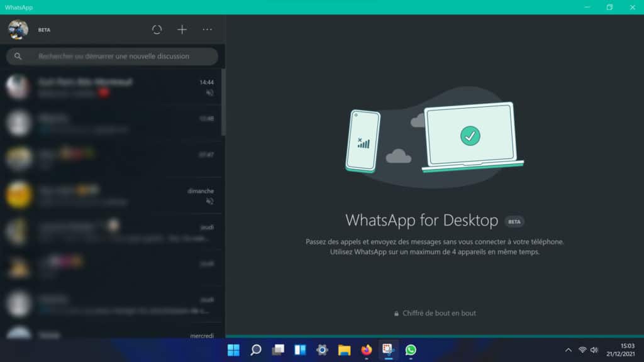This screenshot has height=362, width=644.
Task: Start a new chat with plus icon
Action: (x=182, y=30)
